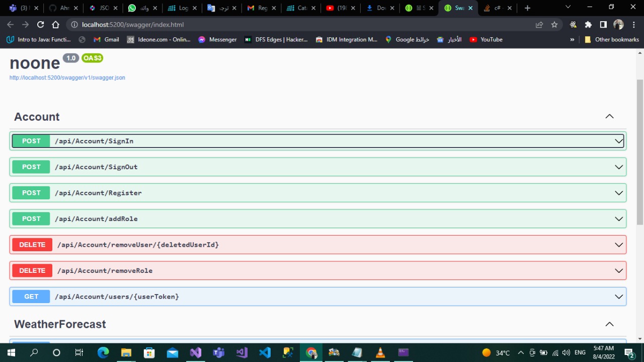The width and height of the screenshot is (644, 362).
Task: Open Task View from the taskbar
Action: 79,352
